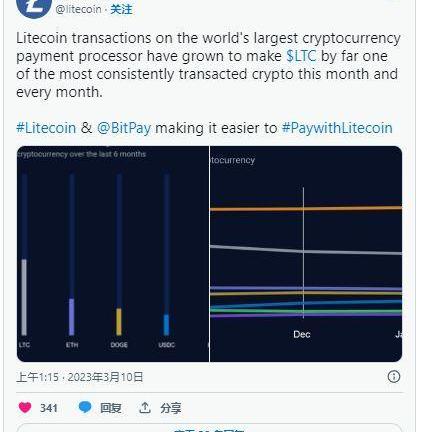Screen dimensions: 425x432
Task: Open the tweet info circle icon
Action: coord(394,377)
